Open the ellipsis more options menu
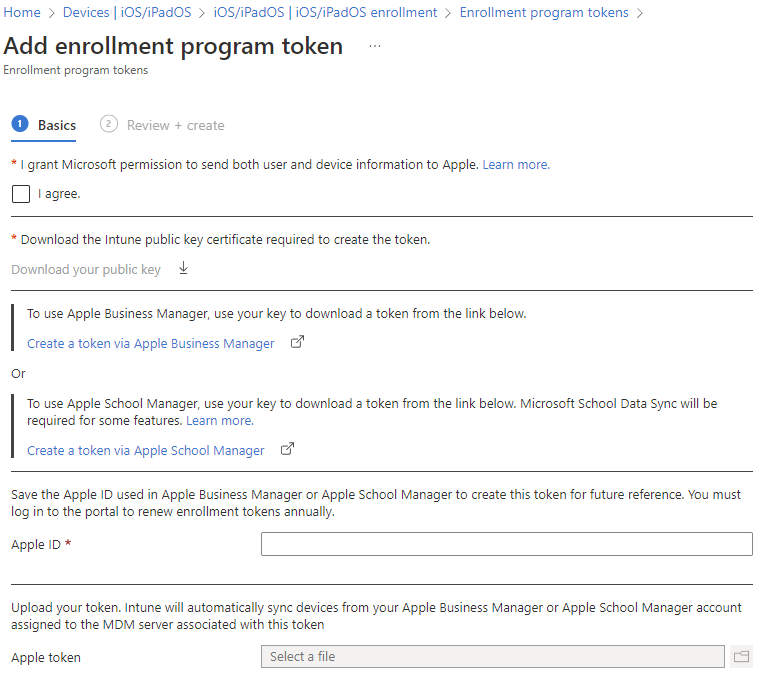The image size is (776, 683). 375,46
